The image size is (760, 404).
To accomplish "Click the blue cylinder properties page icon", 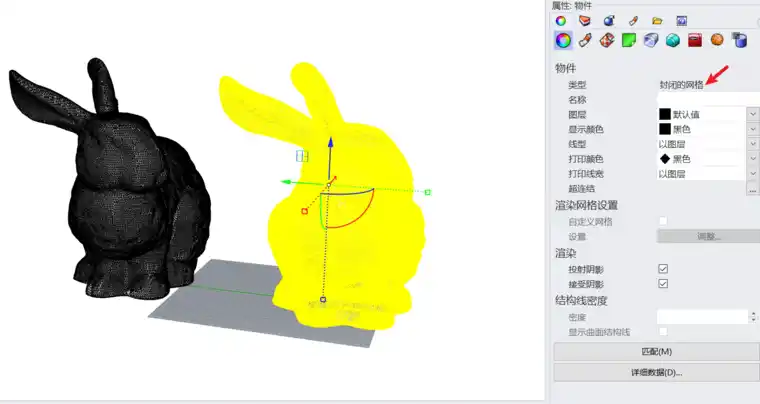I will pos(739,40).
